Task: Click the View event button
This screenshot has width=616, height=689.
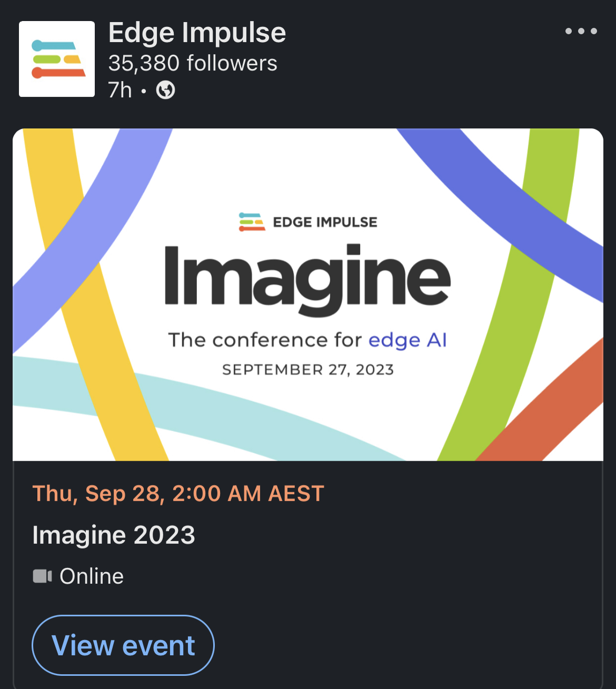Action: [x=123, y=645]
